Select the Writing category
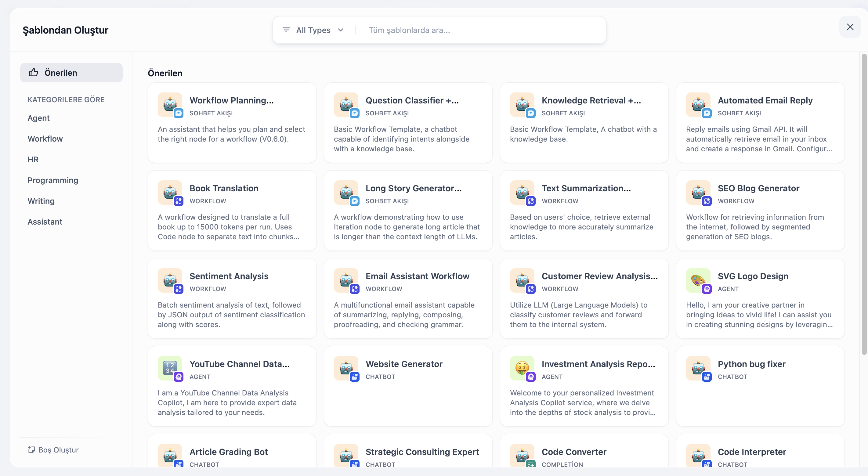This screenshot has width=868, height=476. (x=41, y=201)
